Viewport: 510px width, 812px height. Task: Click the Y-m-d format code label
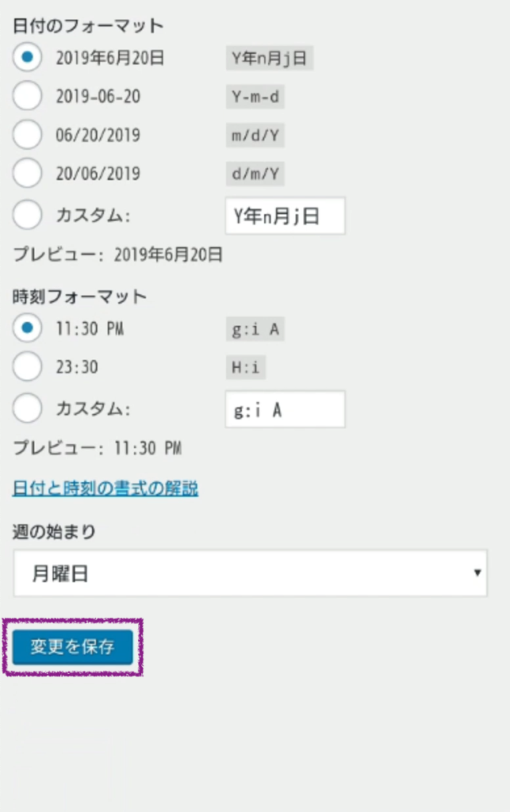coord(255,97)
